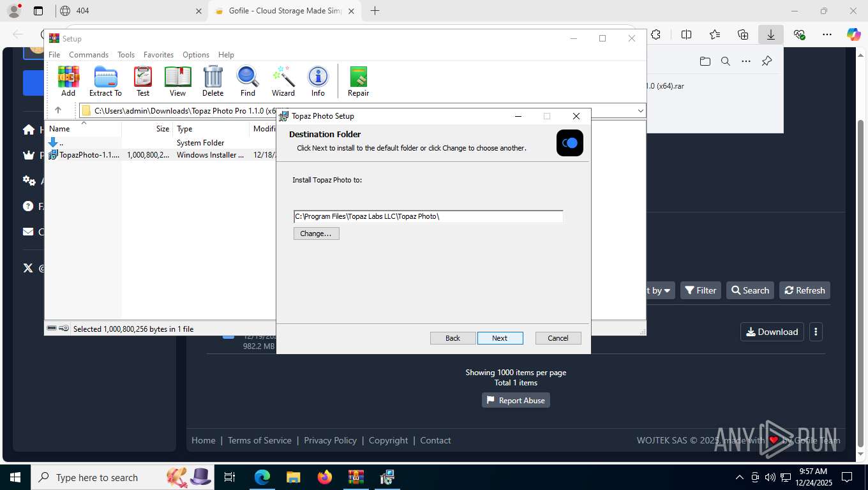Sort by Type column header
The image size is (868, 490).
coord(211,128)
